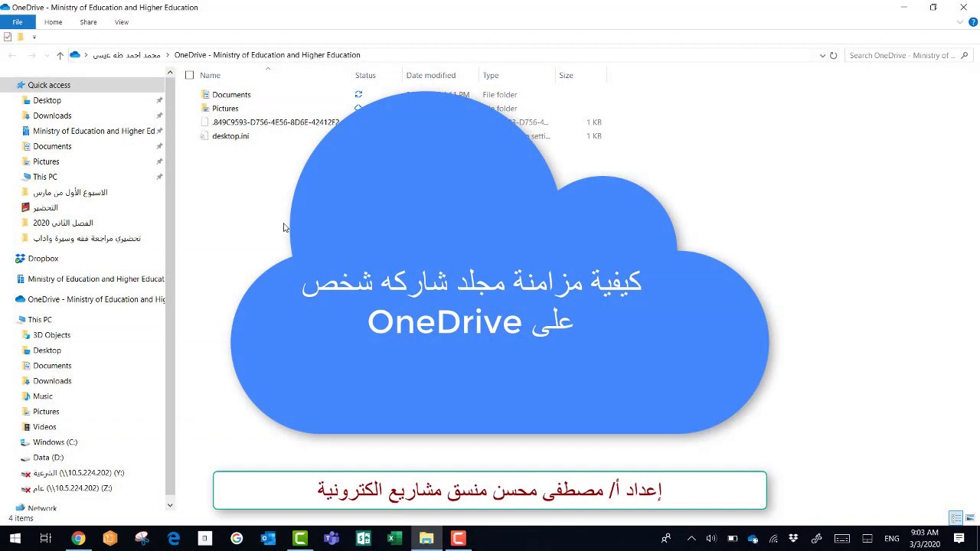This screenshot has width=980, height=551.
Task: Open التحضير folder in navigation pane
Action: click(x=45, y=207)
